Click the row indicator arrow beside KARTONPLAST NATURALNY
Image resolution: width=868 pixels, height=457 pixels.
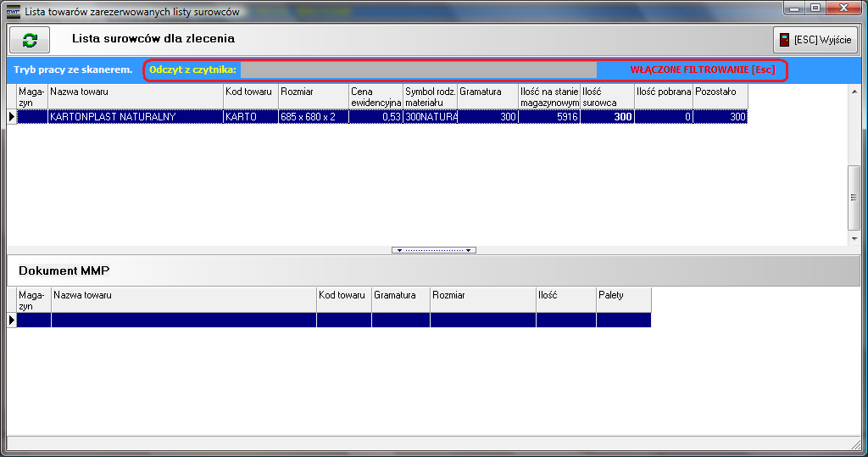12,117
